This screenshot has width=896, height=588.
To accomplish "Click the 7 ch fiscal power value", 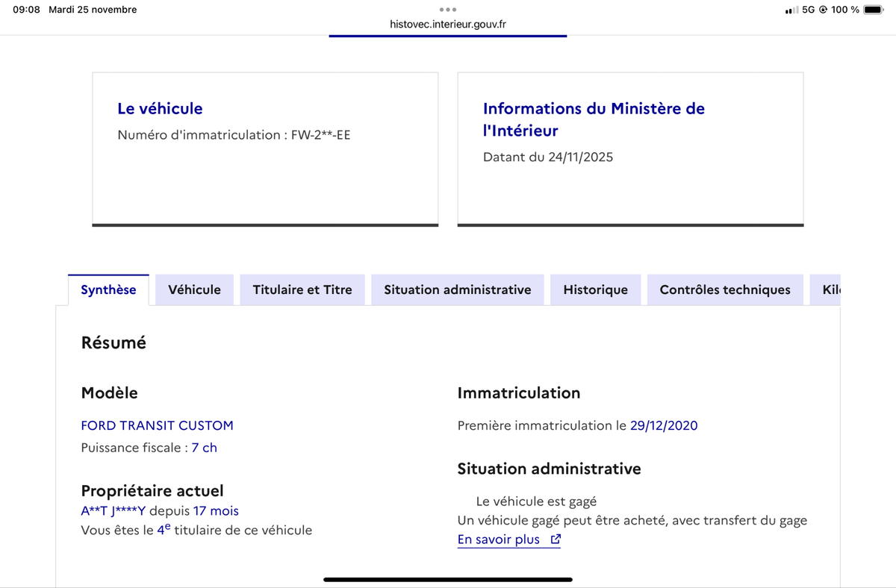I will pos(205,448).
